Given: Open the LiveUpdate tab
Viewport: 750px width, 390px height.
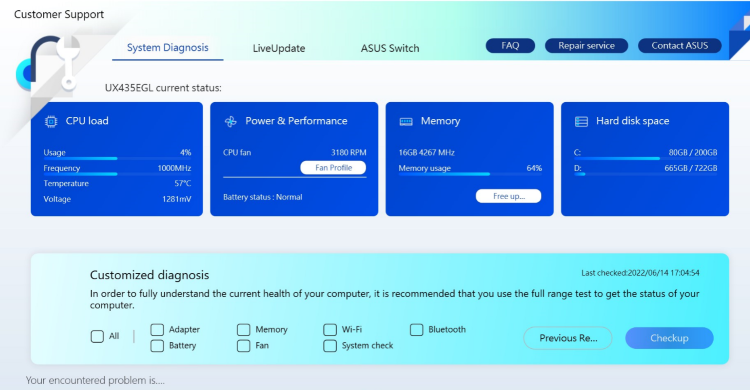Looking at the screenshot, I should [279, 48].
